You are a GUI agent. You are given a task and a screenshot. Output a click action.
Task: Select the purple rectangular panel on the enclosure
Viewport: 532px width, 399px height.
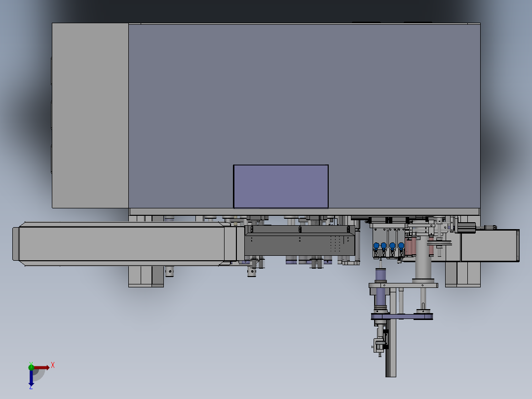(281, 187)
